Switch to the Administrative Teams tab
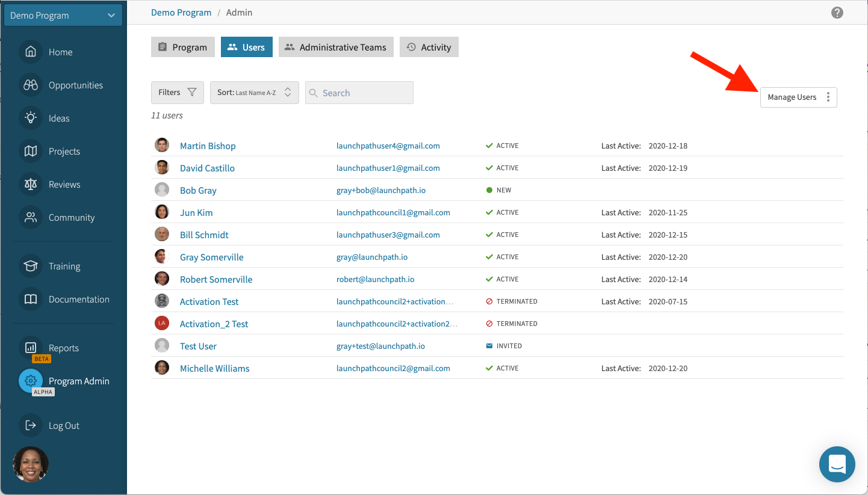This screenshot has width=868, height=495. [336, 48]
